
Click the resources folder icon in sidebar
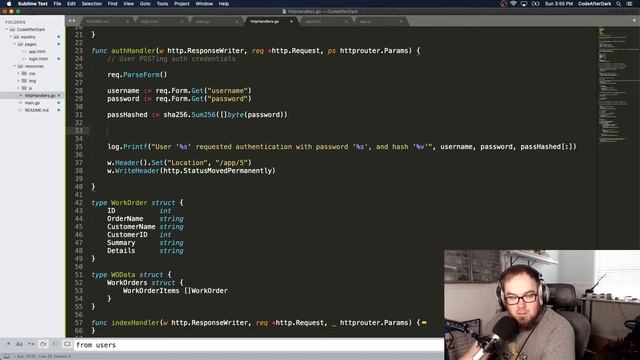point(20,66)
